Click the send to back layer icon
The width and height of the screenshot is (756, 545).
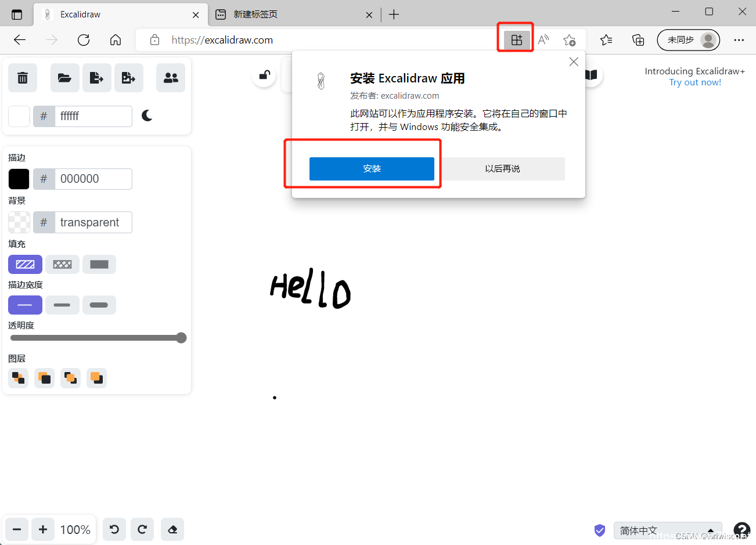pyautogui.click(x=19, y=378)
